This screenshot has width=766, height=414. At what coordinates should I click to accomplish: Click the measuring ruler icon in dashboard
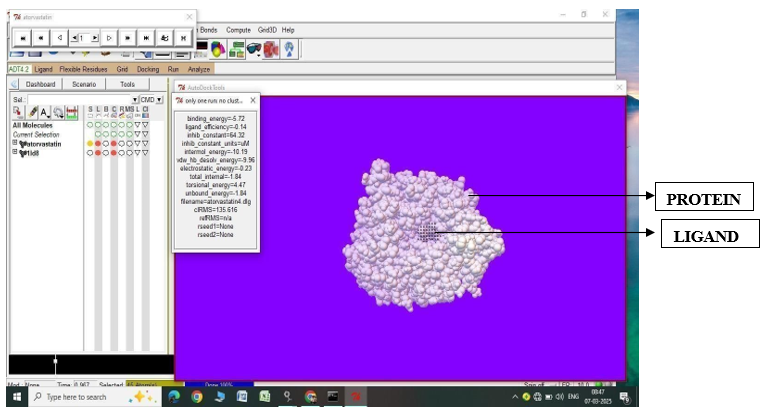(x=71, y=113)
